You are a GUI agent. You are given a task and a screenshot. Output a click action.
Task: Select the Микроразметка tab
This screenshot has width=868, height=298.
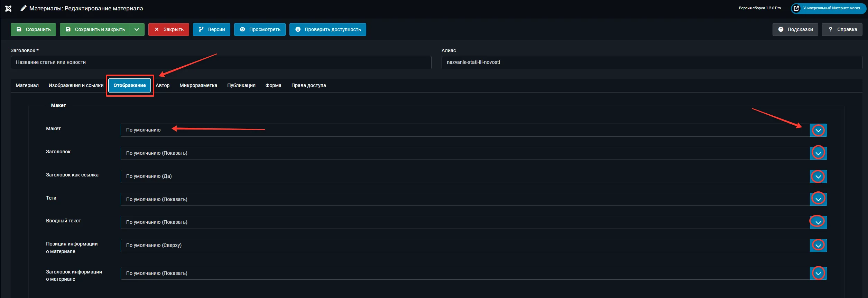pos(198,86)
